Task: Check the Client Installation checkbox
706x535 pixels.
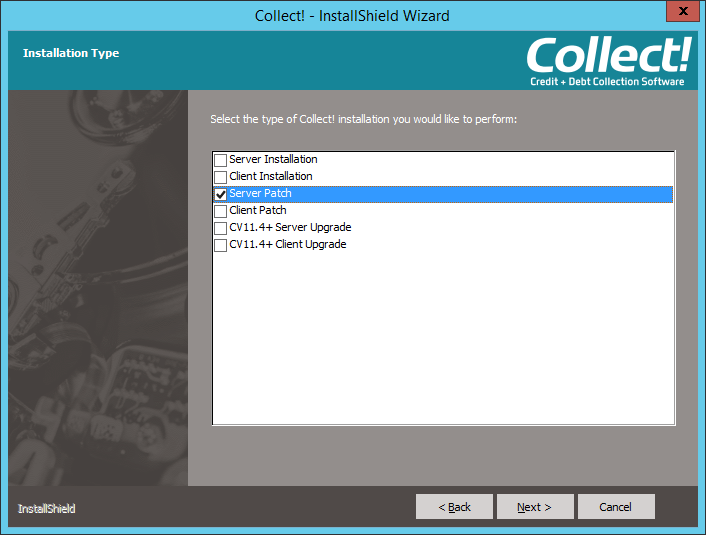Action: [x=220, y=177]
